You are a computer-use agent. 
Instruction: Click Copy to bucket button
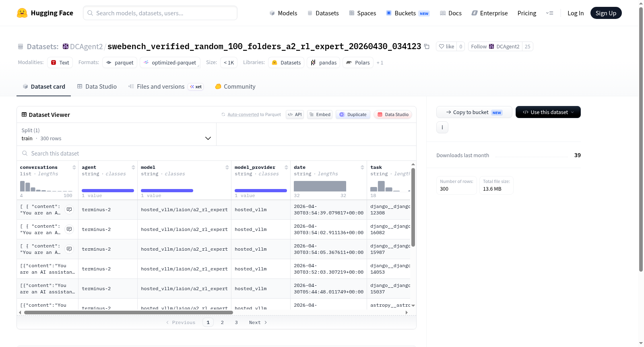click(x=474, y=112)
